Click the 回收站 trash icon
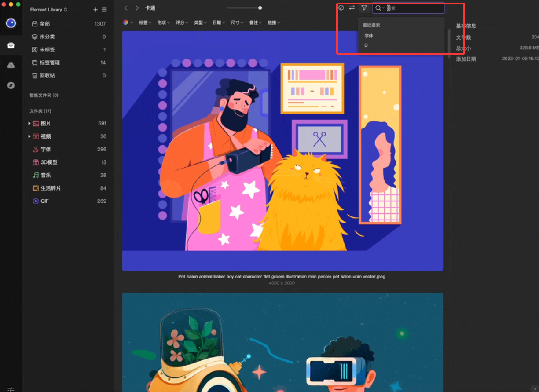 point(35,76)
